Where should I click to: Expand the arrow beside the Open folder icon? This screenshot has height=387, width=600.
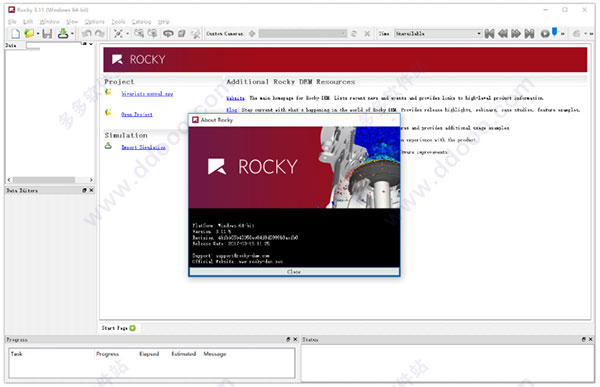pos(38,34)
